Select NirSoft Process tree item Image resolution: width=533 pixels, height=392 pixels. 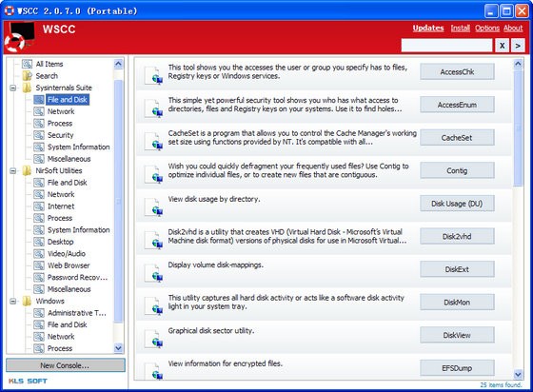coord(60,218)
